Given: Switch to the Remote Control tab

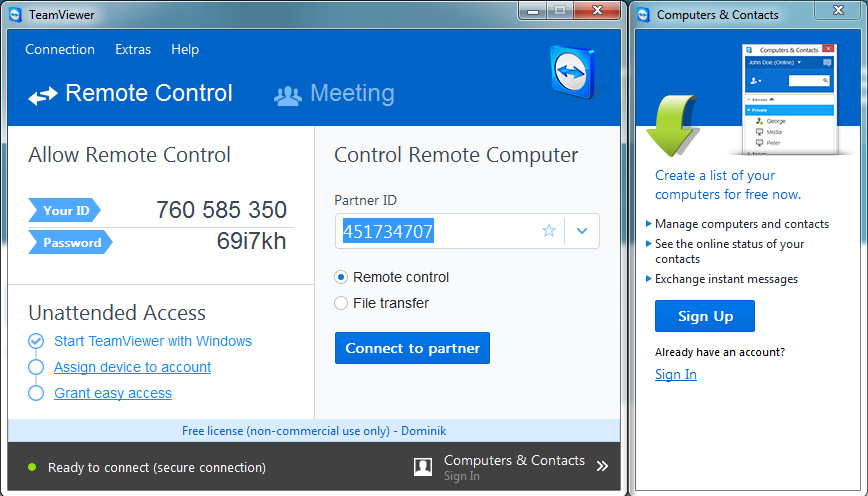Looking at the screenshot, I should [x=131, y=94].
